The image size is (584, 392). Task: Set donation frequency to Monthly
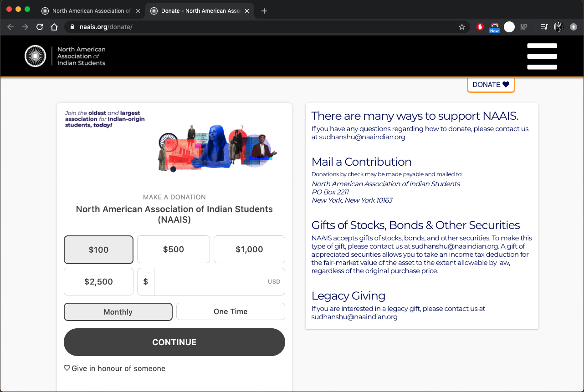118,312
